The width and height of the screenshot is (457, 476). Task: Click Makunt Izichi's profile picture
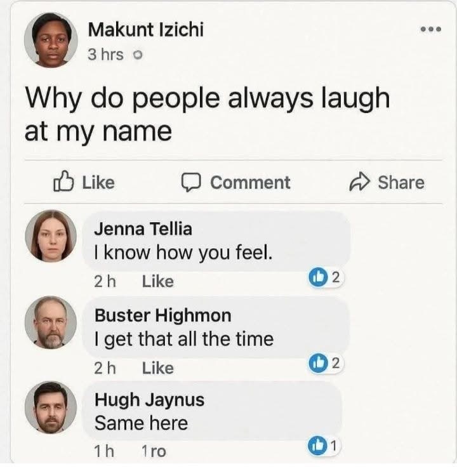[50, 42]
